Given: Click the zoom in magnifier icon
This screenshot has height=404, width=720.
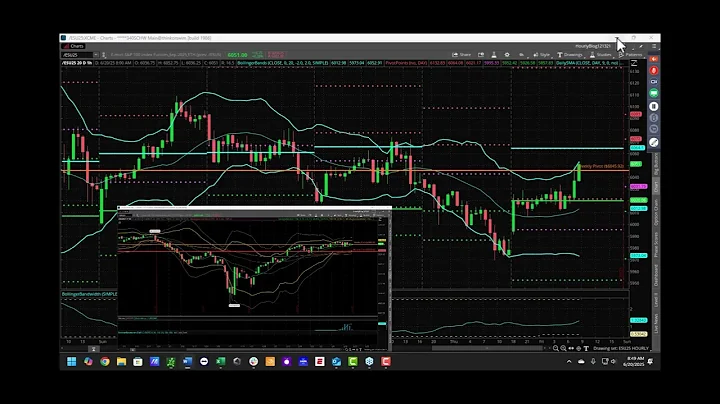Looking at the screenshot, I should (x=563, y=348).
